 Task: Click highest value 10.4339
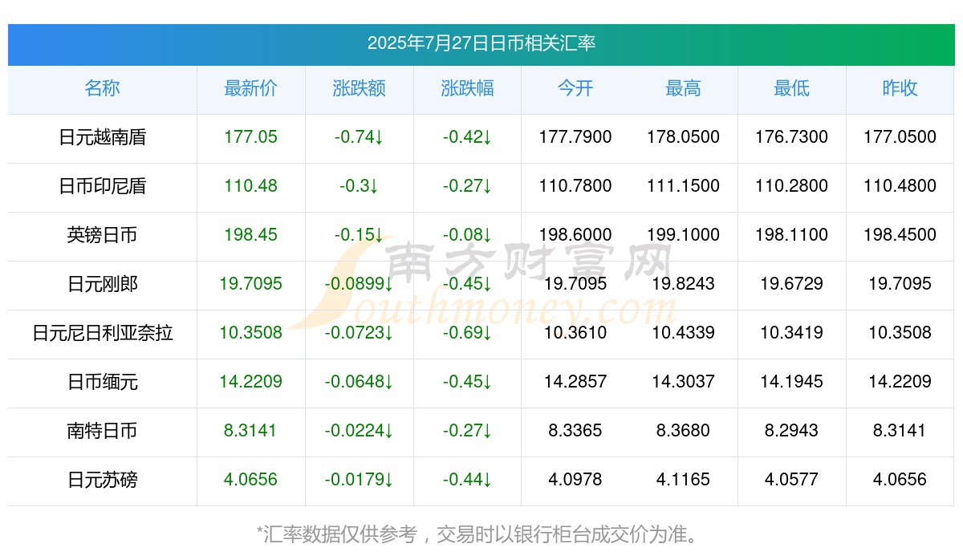(x=684, y=333)
